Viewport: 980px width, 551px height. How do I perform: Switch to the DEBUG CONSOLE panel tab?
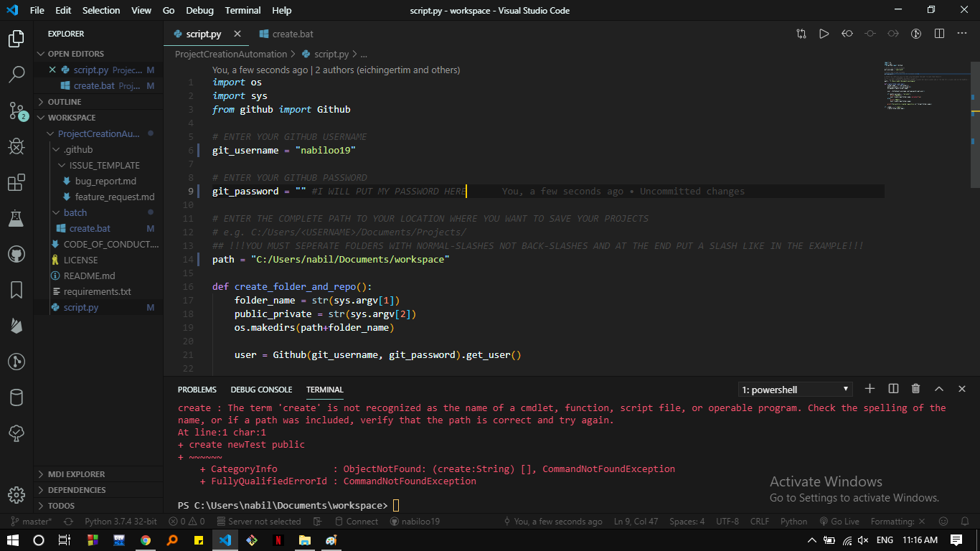[x=261, y=390]
